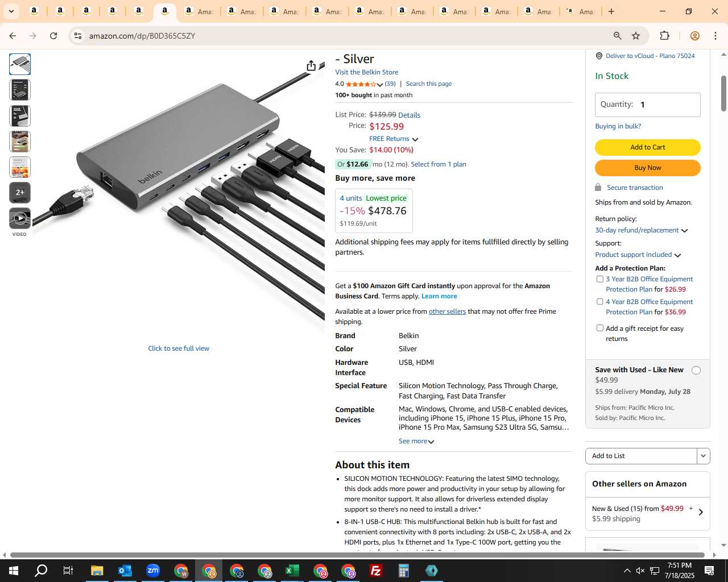728x582 pixels.
Task: Open Calculator from the taskbar
Action: pyautogui.click(x=404, y=571)
